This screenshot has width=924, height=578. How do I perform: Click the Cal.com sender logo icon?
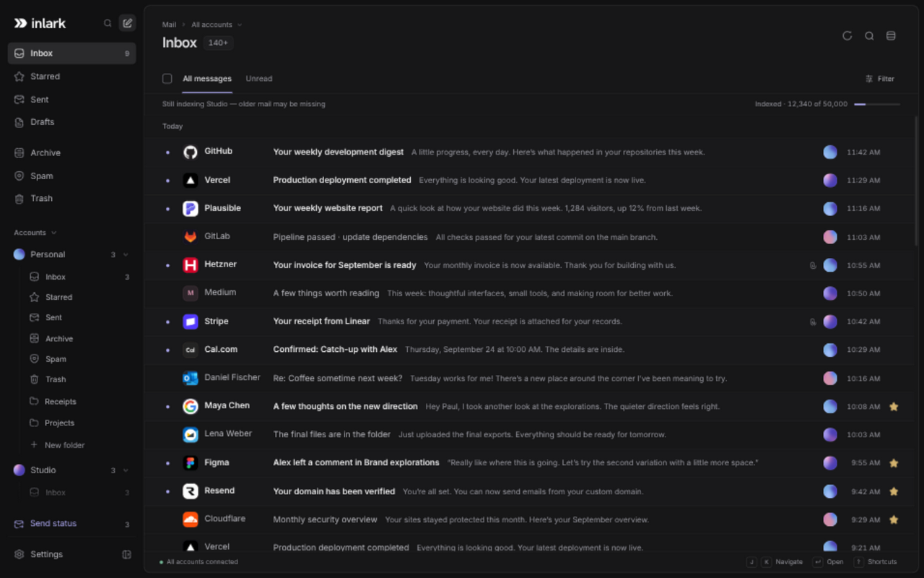(x=191, y=350)
